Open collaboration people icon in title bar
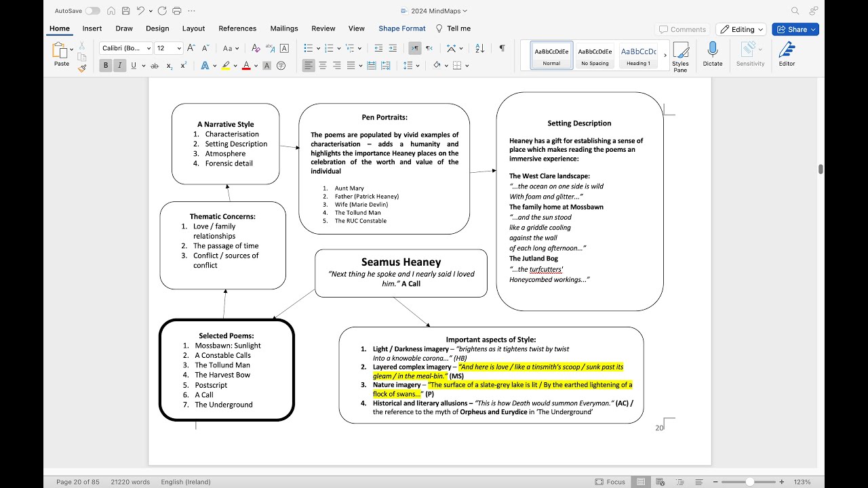868x488 pixels. [x=814, y=11]
